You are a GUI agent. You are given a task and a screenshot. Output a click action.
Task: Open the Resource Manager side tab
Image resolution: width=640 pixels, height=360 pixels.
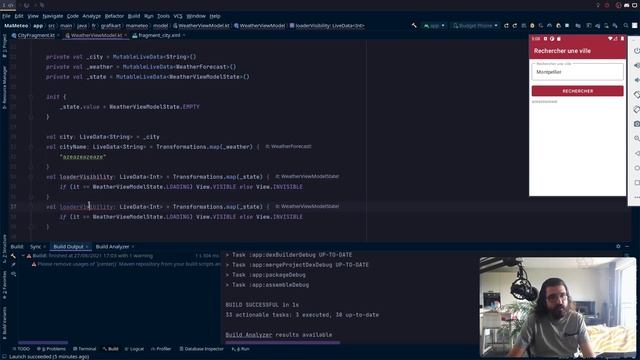pyautogui.click(x=4, y=87)
